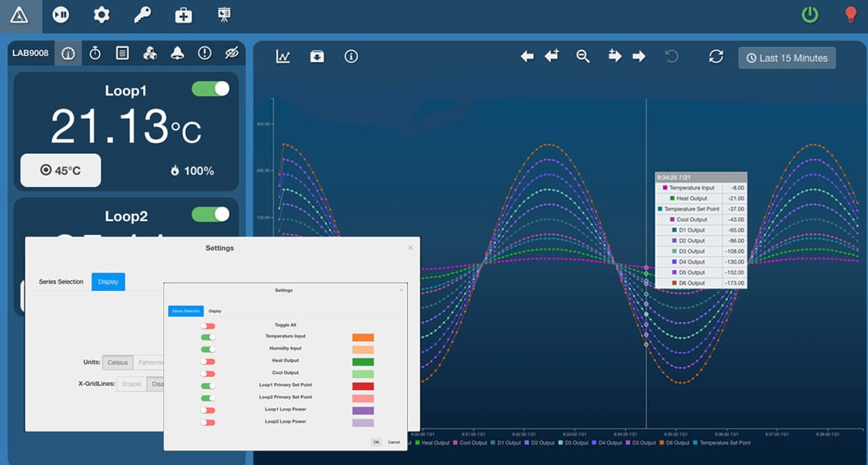Click the Temperature Set Point legend entry
This screenshot has height=465, width=868.
coord(723,443)
